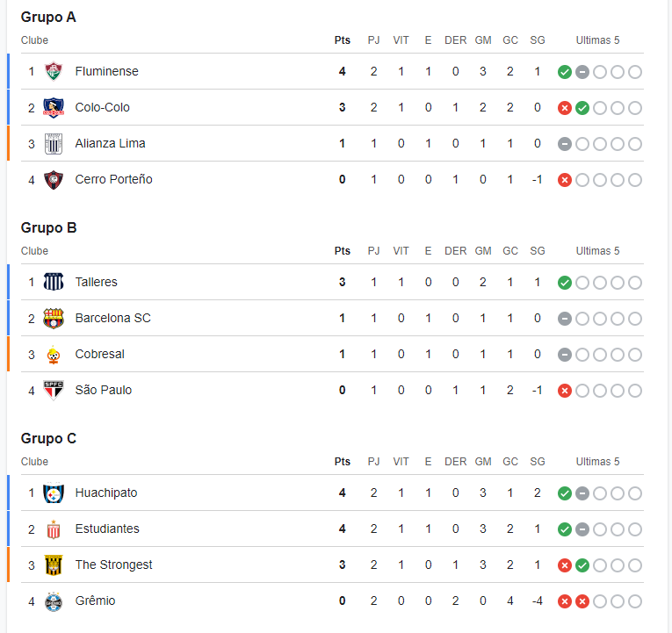Sort Grupo A by Pts column
Screen dimensions: 672x633
343,40
